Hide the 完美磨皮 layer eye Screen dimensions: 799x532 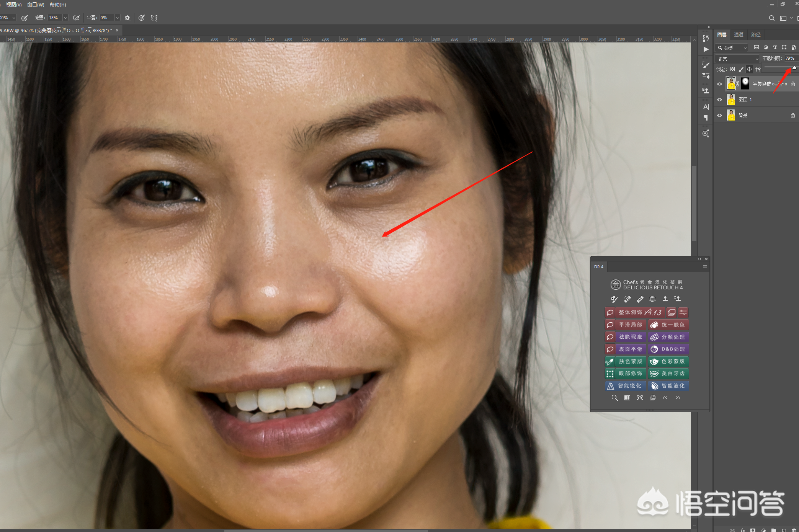point(719,84)
